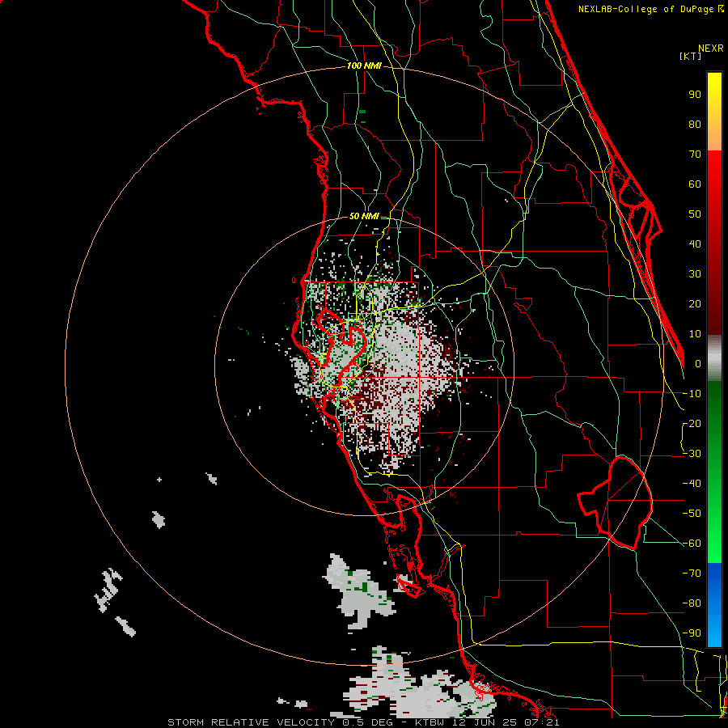The image size is (728, 728).
Task: Click the -50 knots scale label
Action: pos(692,514)
